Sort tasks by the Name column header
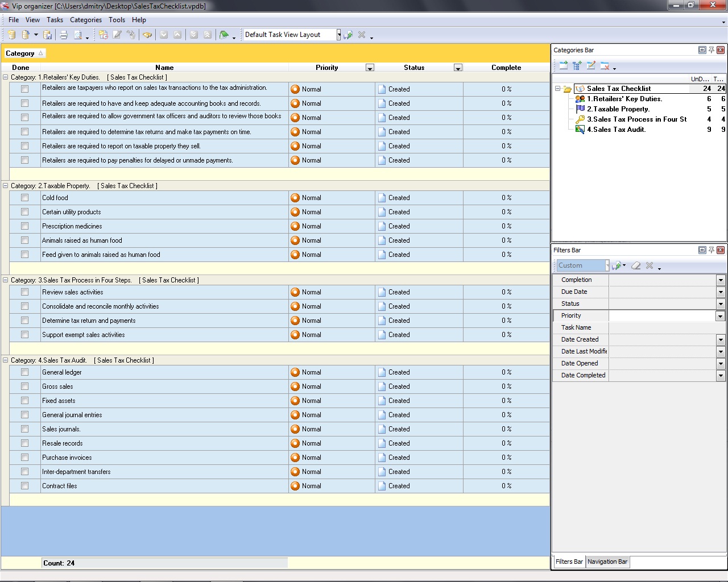 (164, 67)
